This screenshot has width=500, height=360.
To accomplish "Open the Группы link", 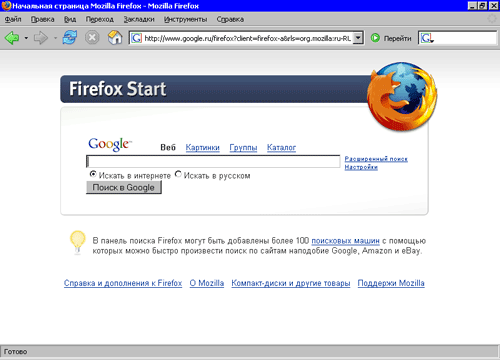I will [x=243, y=147].
